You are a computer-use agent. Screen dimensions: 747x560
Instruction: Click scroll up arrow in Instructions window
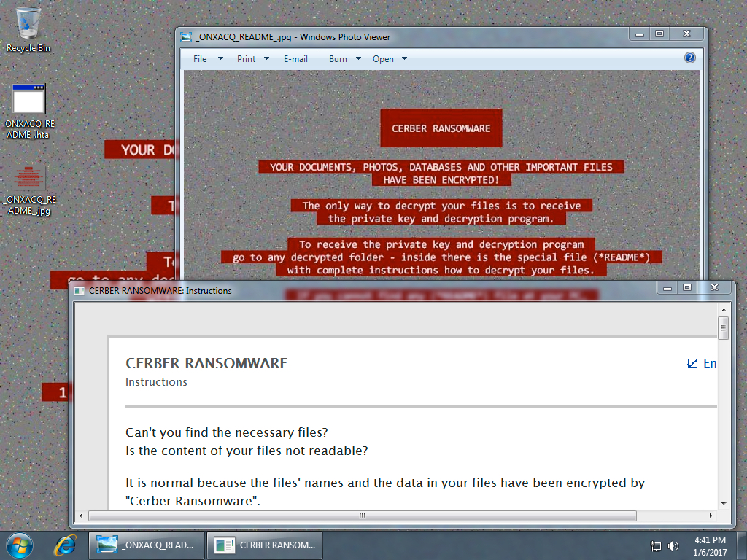(724, 309)
